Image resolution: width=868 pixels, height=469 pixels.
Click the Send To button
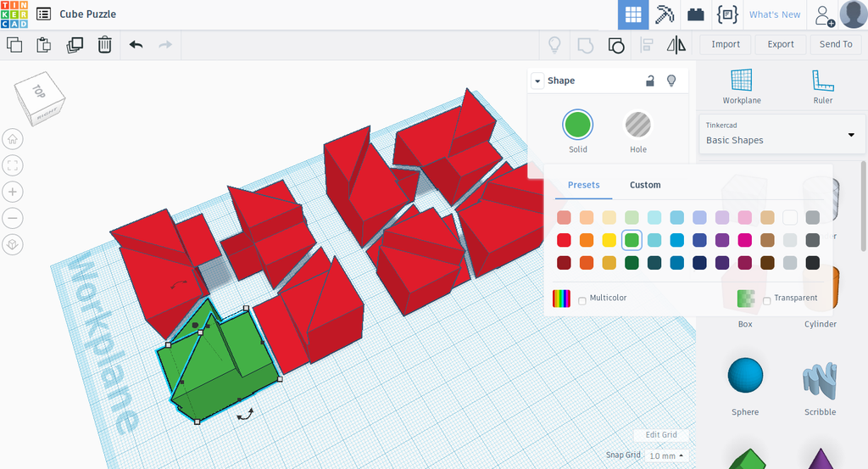(836, 44)
